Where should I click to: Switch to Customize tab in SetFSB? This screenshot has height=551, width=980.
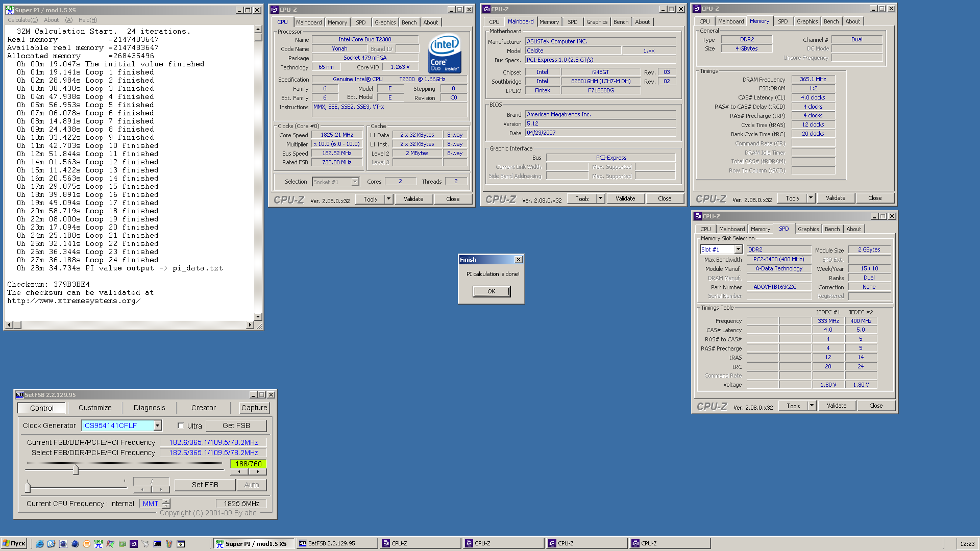point(95,408)
